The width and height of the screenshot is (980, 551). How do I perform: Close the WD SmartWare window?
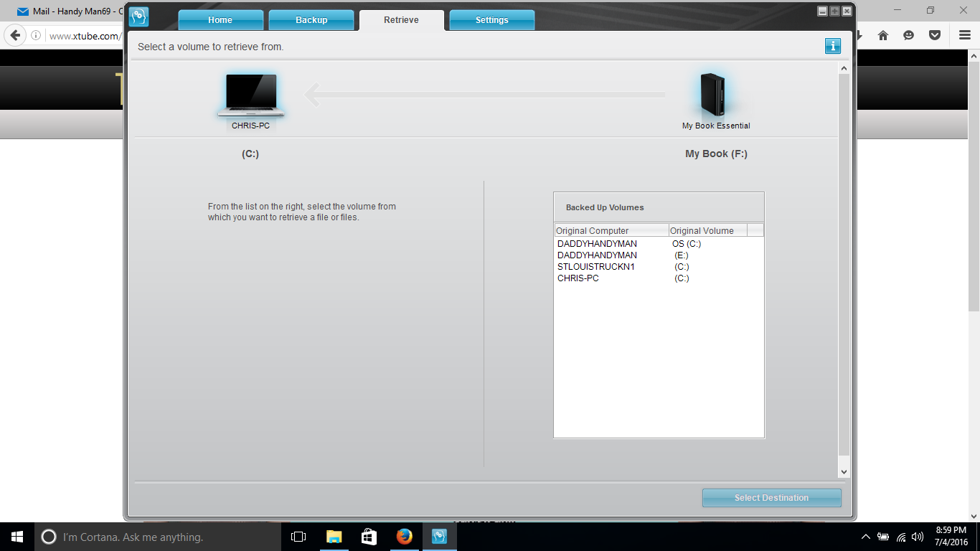pos(847,11)
